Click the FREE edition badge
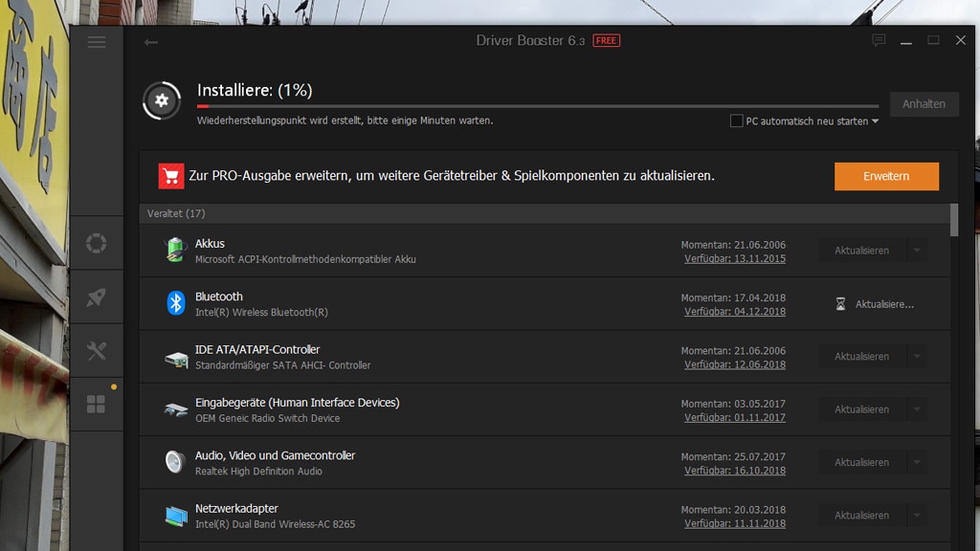 pyautogui.click(x=606, y=40)
